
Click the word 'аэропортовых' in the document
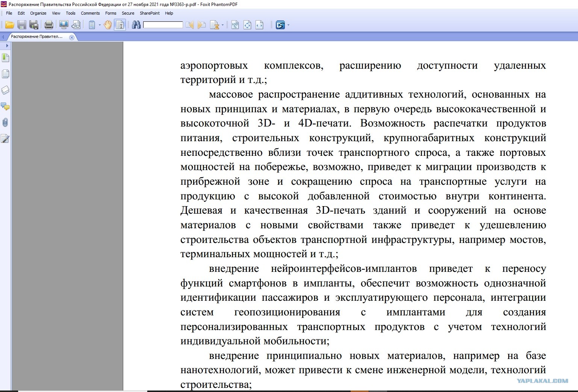pos(214,66)
